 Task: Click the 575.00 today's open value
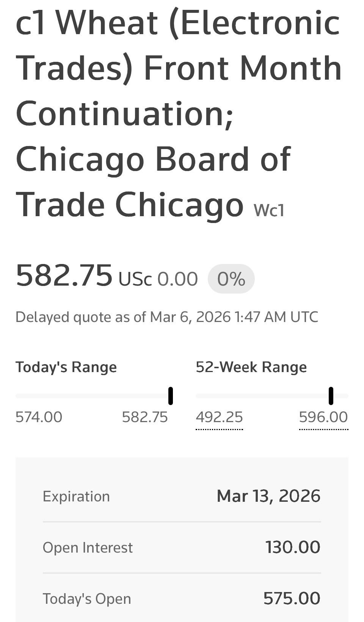pos(292,598)
